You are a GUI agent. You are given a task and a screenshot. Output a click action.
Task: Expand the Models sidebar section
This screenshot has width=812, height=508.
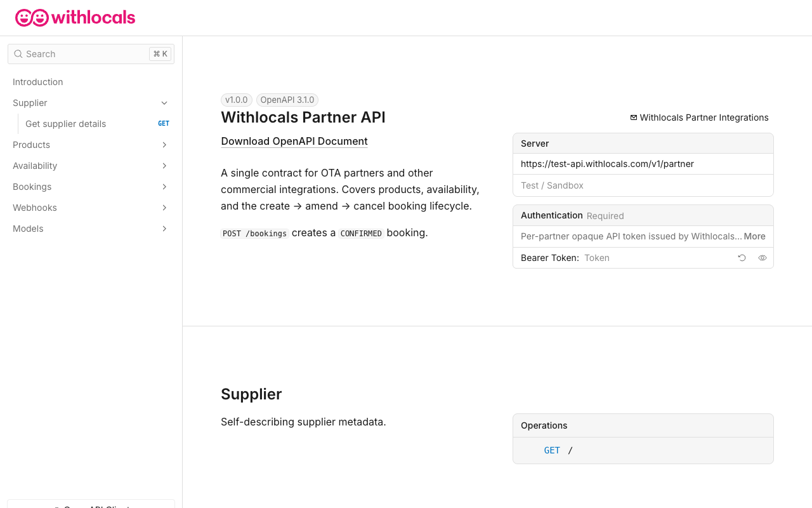[164, 229]
